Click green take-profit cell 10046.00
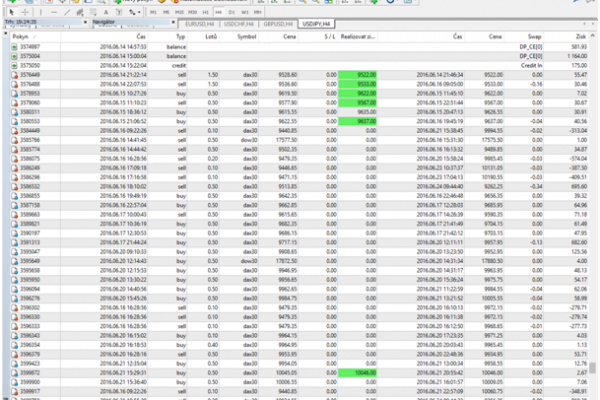This screenshot has height=400, width=600. 357,373
